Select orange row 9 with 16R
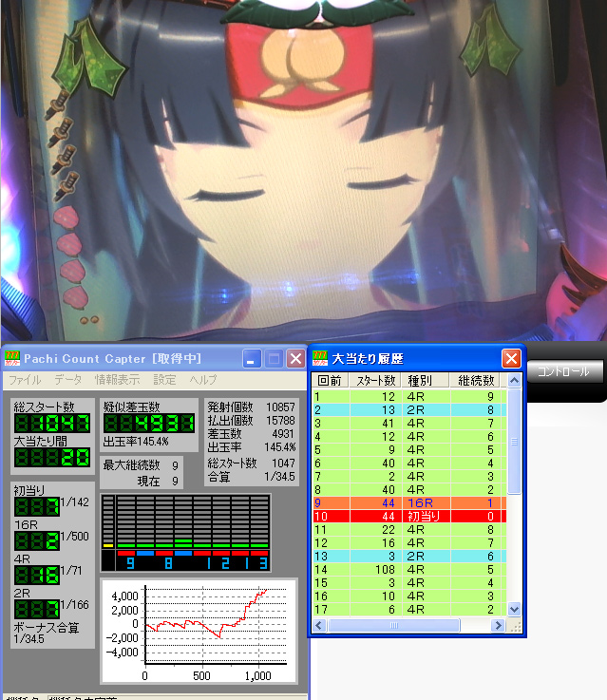607x700 pixels. tap(409, 503)
